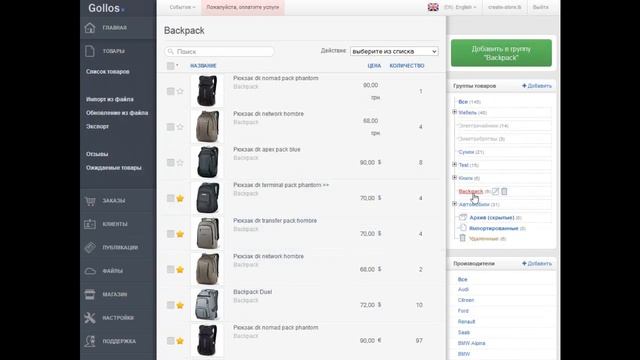Click the archive box icon near Архив
640x360 pixels.
pyautogui.click(x=463, y=217)
